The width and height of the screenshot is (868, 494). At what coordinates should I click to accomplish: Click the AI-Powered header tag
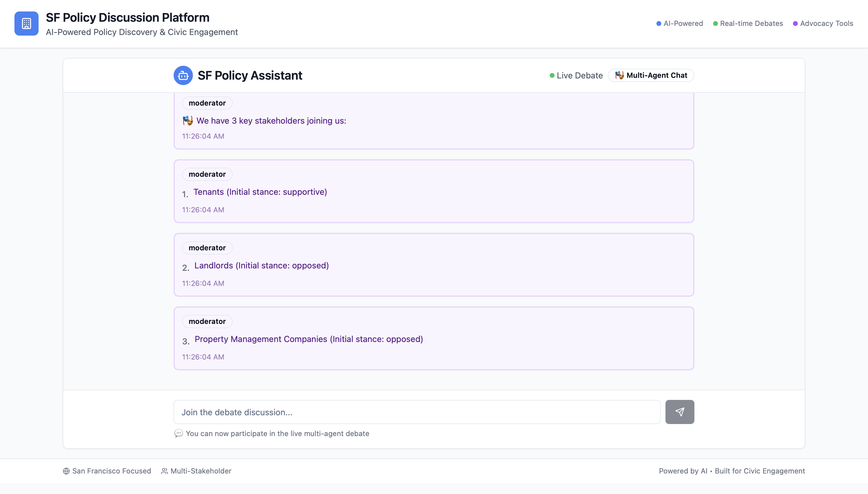(x=683, y=24)
